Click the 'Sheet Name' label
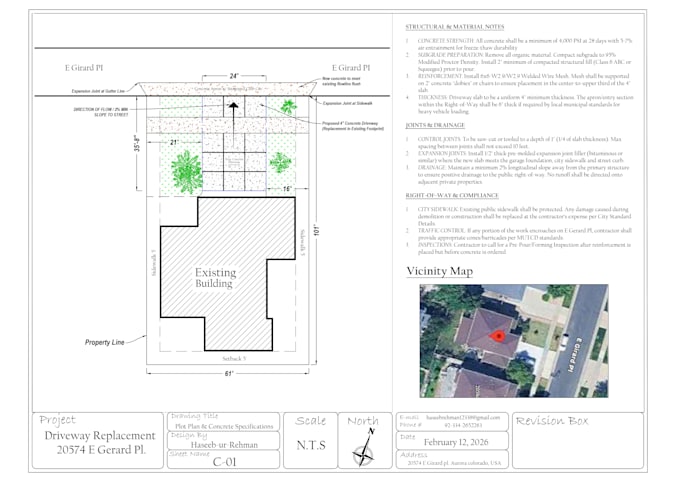This screenshot has height=481, width=680. (189, 454)
